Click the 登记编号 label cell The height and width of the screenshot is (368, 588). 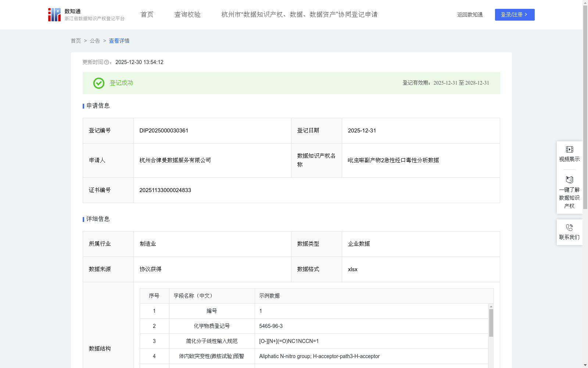pos(108,131)
